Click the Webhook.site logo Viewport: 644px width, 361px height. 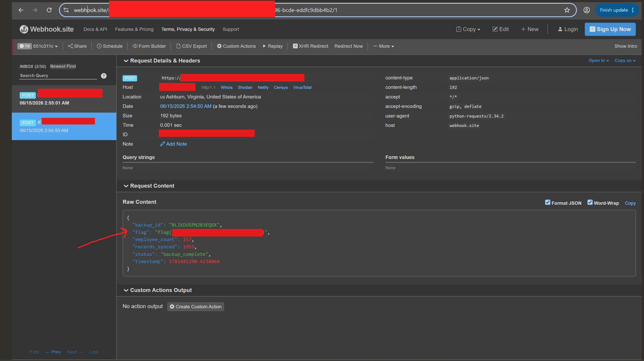(x=47, y=29)
